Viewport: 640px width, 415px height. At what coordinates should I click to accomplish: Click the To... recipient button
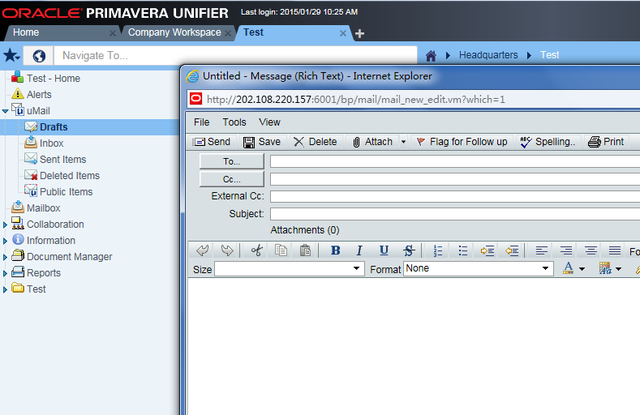point(231,161)
